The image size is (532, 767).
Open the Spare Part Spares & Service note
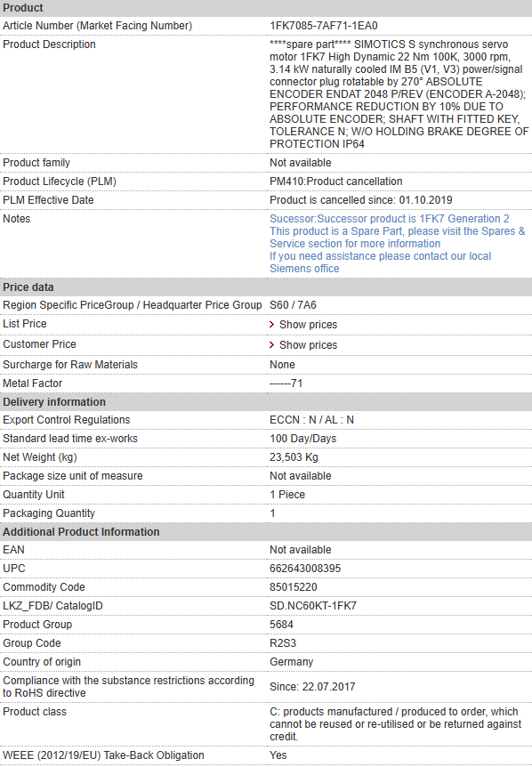[397, 238]
